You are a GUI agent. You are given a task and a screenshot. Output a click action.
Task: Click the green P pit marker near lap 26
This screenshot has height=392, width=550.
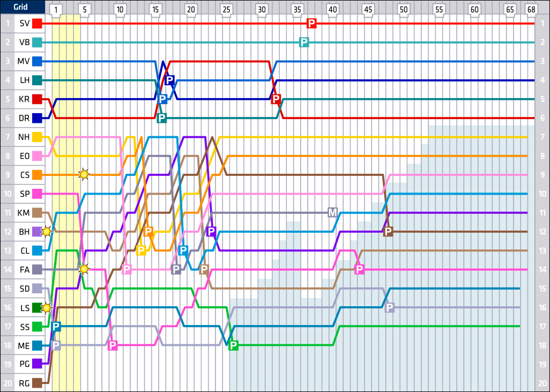[x=233, y=345]
